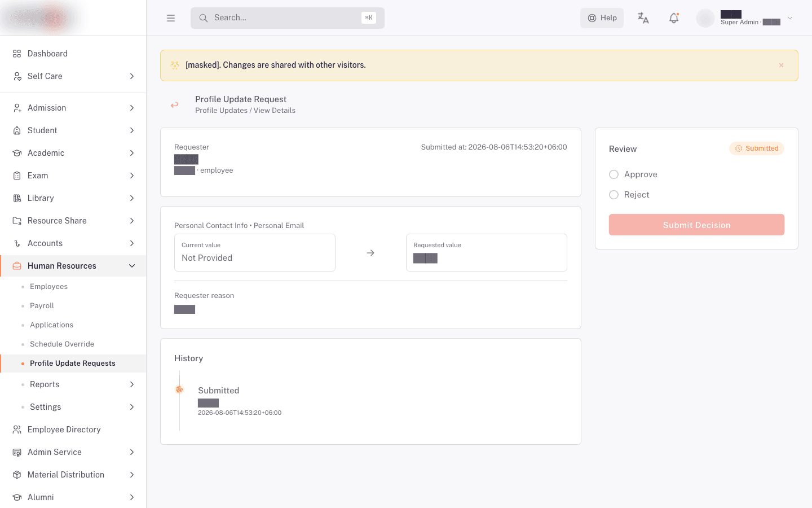Click the Material Distribution box icon
Viewport: 812px width, 508px height.
tap(17, 475)
